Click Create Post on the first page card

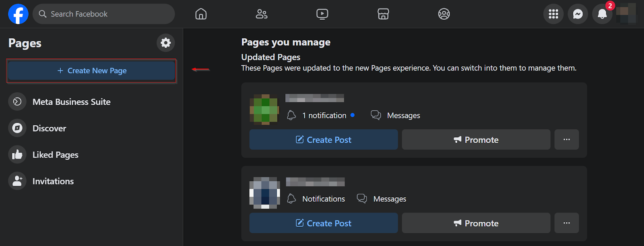point(324,140)
